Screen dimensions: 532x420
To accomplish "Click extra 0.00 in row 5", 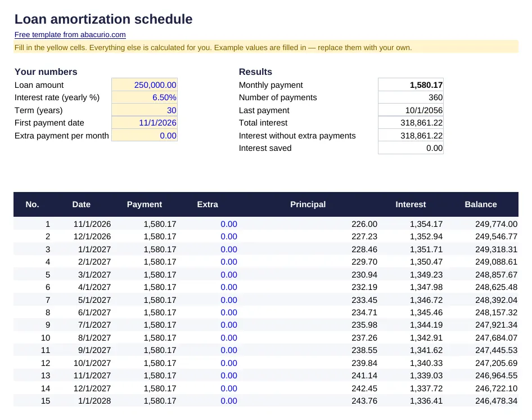I will click(x=229, y=275).
